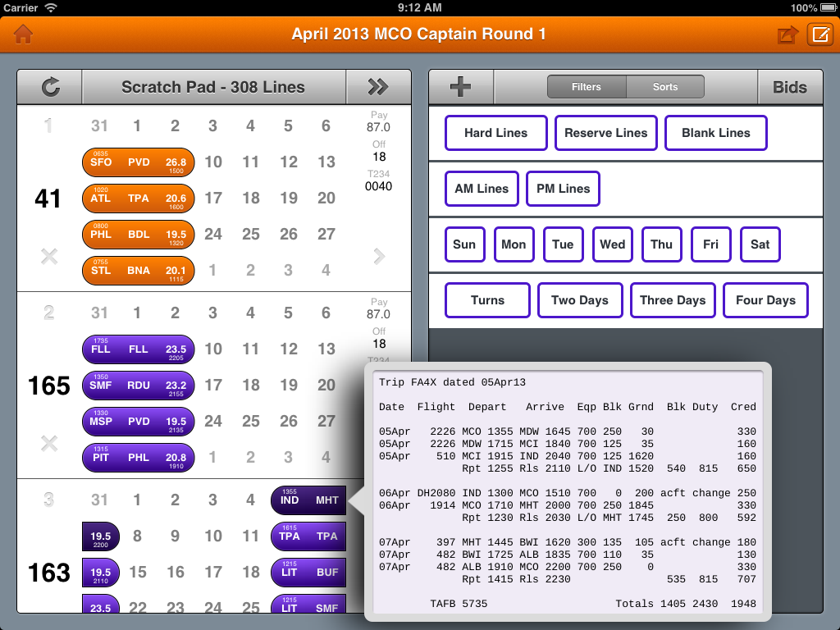Open the PHL BDL 19.5 trip
Screen dimensions: 840x630
coord(138,235)
